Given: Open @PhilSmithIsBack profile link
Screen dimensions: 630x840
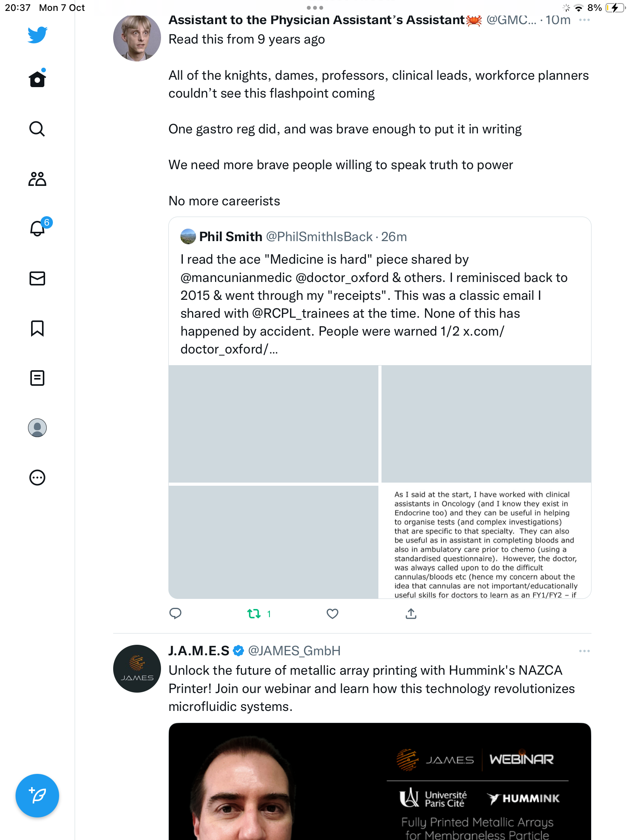Looking at the screenshot, I should 319,236.
